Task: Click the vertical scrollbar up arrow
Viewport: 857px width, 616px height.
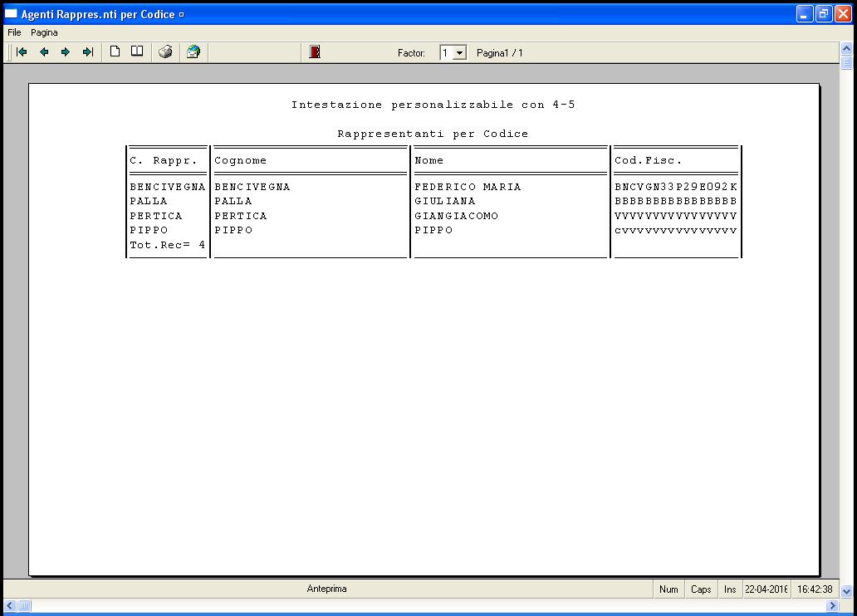Action: [846, 48]
